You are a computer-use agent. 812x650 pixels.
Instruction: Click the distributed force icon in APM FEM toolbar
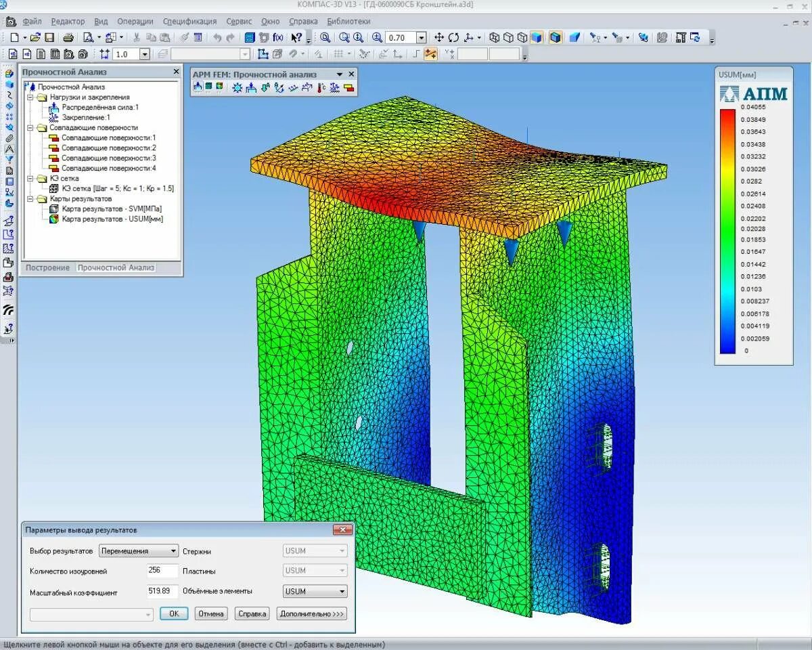click(x=251, y=87)
